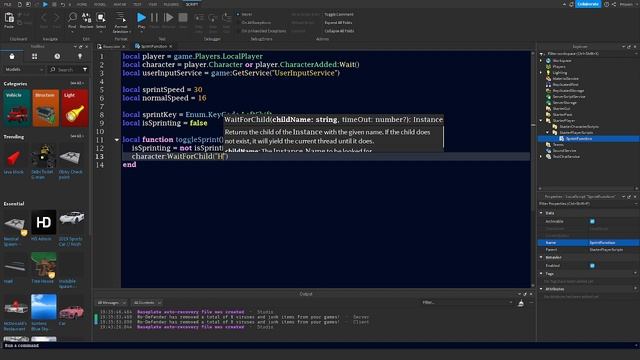Toggle the Archivable checkbox
Screen dimensions: 640x360
[x=592, y=221]
